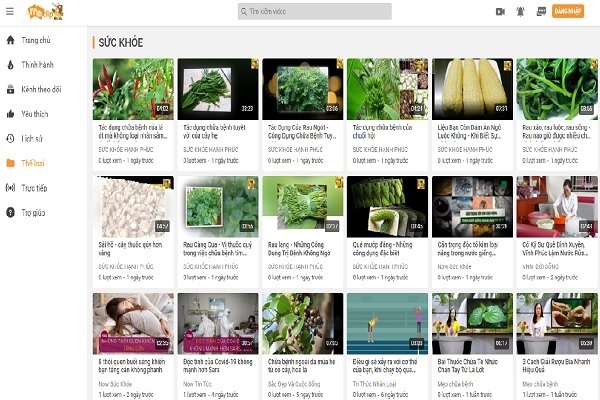
Task: Open the banana tree video thumbnail
Action: tap(387, 88)
